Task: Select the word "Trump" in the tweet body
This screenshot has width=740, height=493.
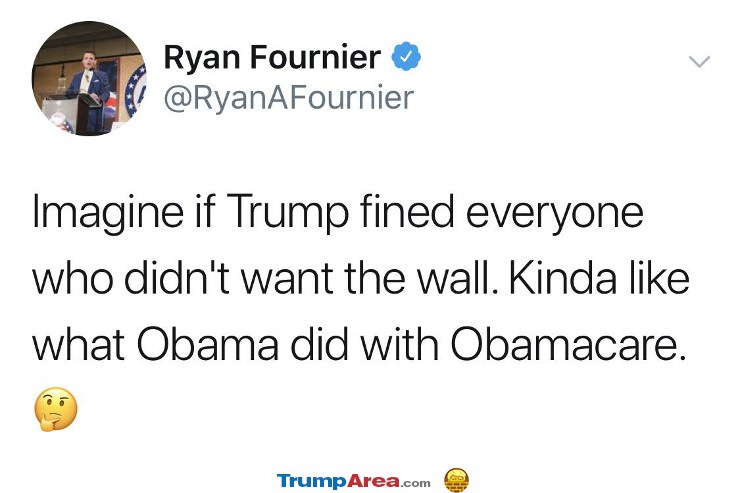Action: pos(287,213)
